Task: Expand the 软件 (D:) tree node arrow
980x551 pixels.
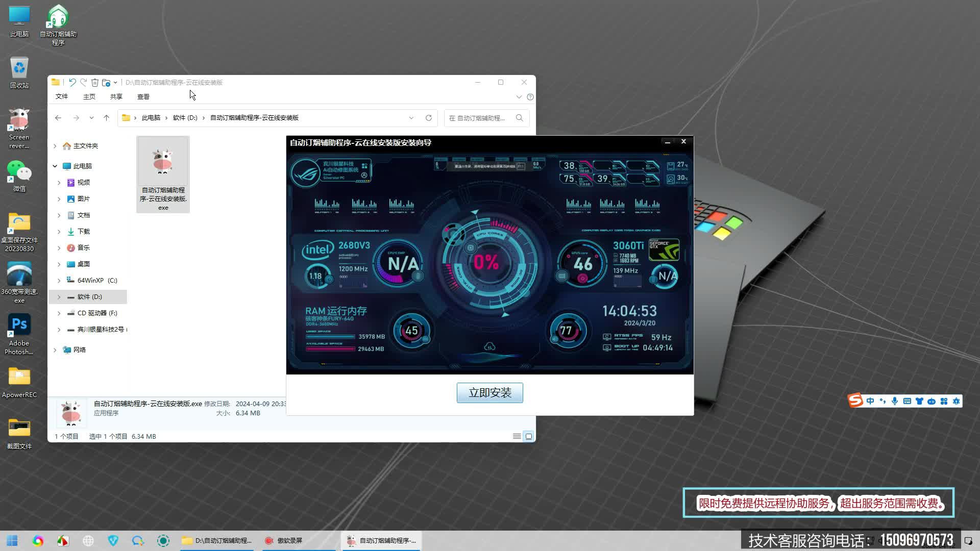Action: [x=59, y=297]
